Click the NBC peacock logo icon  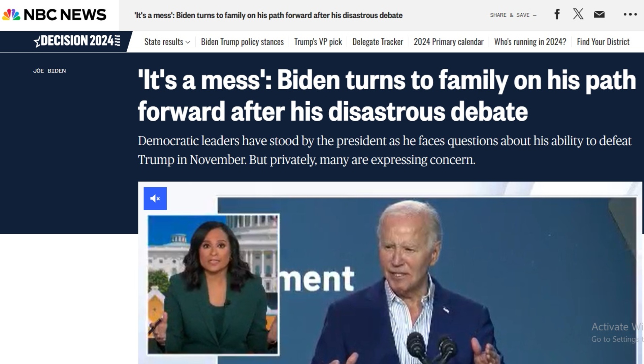tap(11, 15)
